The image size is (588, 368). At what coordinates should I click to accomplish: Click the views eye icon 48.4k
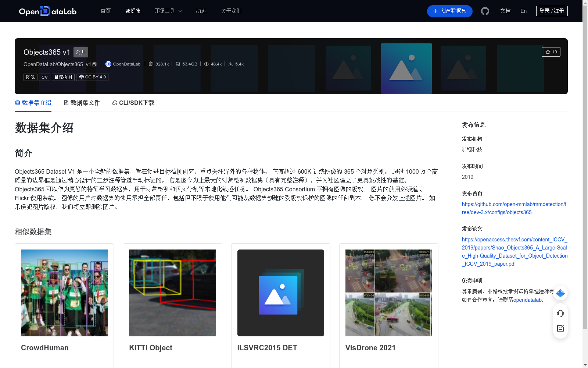[207, 64]
